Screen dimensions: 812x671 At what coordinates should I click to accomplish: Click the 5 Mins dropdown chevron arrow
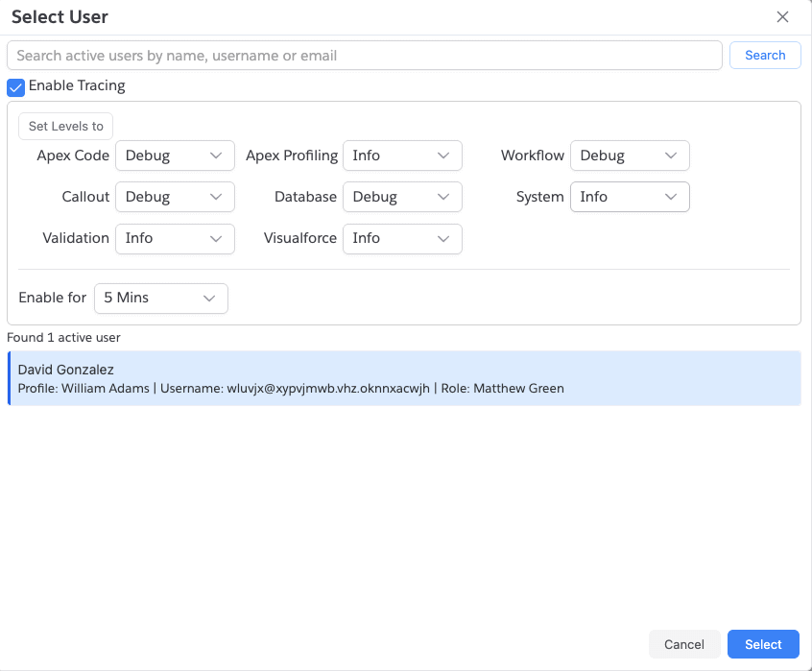pos(209,298)
